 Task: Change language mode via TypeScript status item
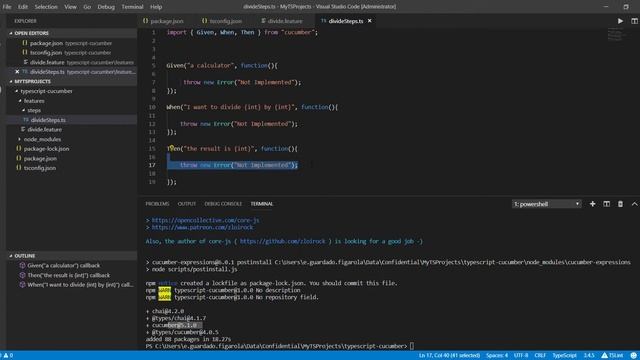564,356
